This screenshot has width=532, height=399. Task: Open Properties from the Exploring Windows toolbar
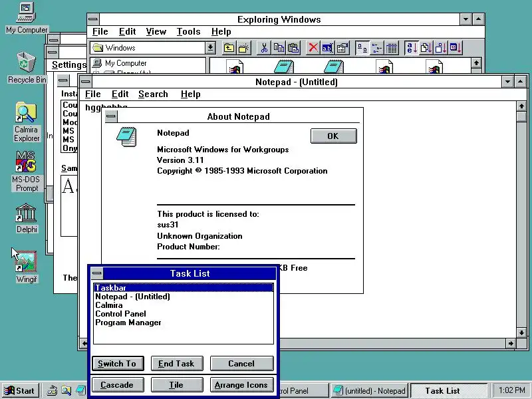click(x=342, y=48)
